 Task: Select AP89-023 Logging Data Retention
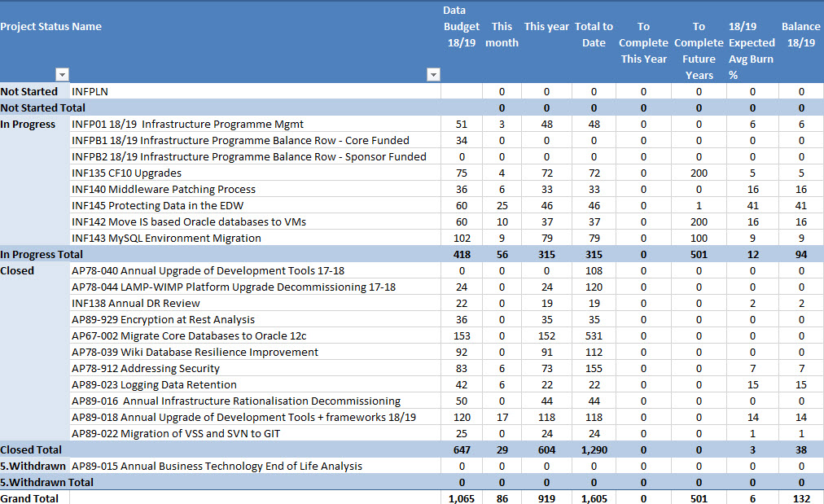(154, 384)
